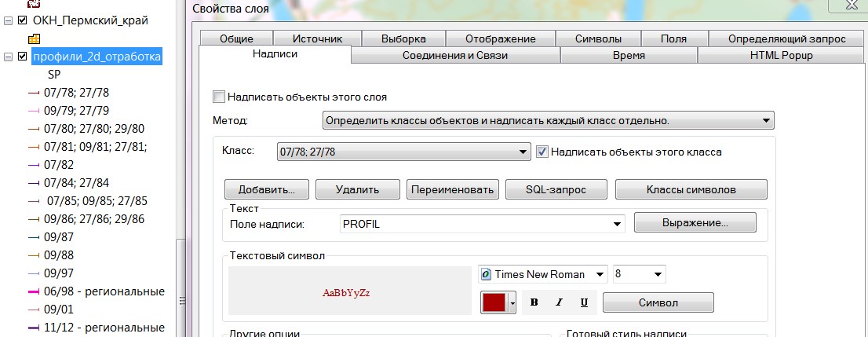868x337 pixels.
Task: Click the 07/84; 27/84 line symbol
Action: pos(34,184)
